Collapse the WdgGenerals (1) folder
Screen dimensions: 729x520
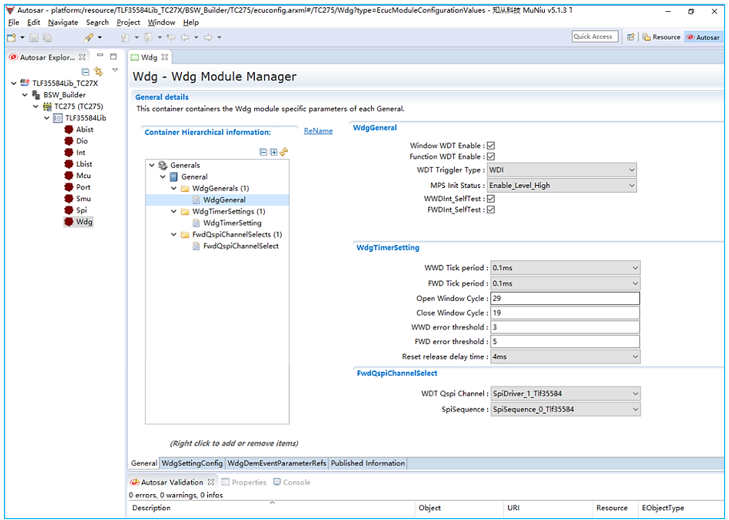point(173,188)
